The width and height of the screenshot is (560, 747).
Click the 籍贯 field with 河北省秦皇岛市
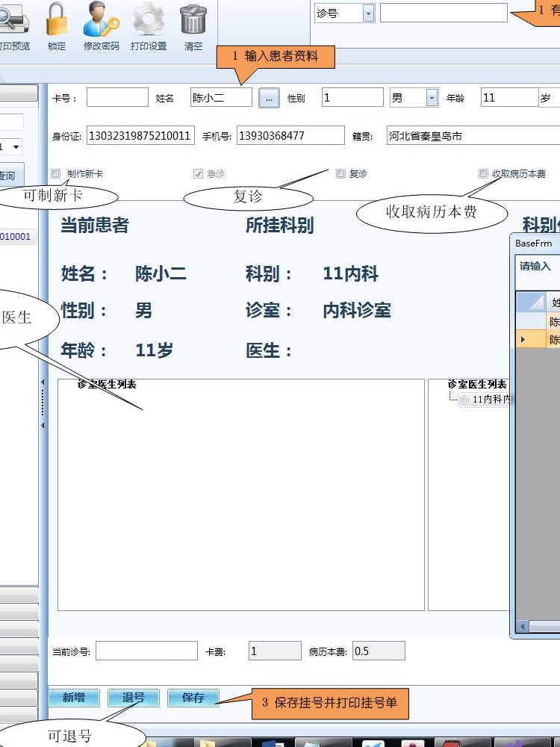[473, 136]
